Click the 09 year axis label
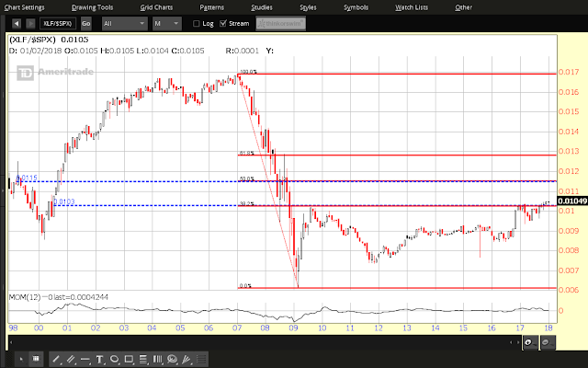The width and height of the screenshot is (588, 368). [x=293, y=328]
